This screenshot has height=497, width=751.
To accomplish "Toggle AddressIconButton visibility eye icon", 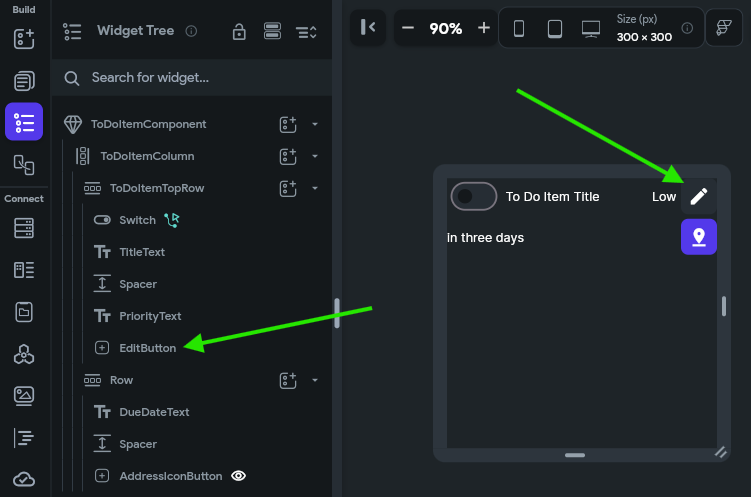I will [239, 476].
